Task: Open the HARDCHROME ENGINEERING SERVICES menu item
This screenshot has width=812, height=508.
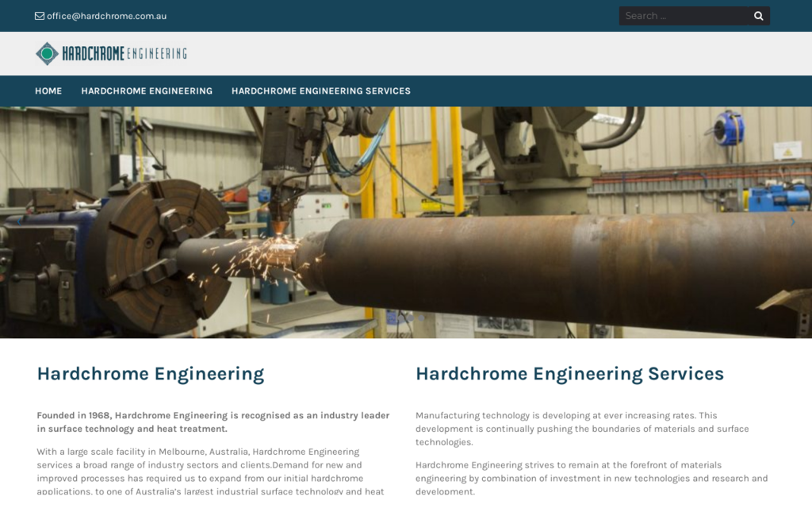Action: point(320,90)
